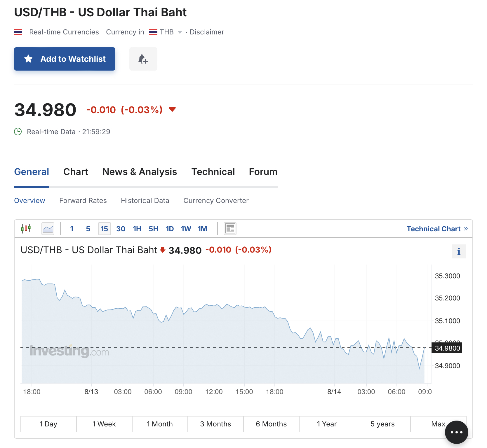Switch to area chart type
Screen dimensions: 487x448
click(x=48, y=229)
